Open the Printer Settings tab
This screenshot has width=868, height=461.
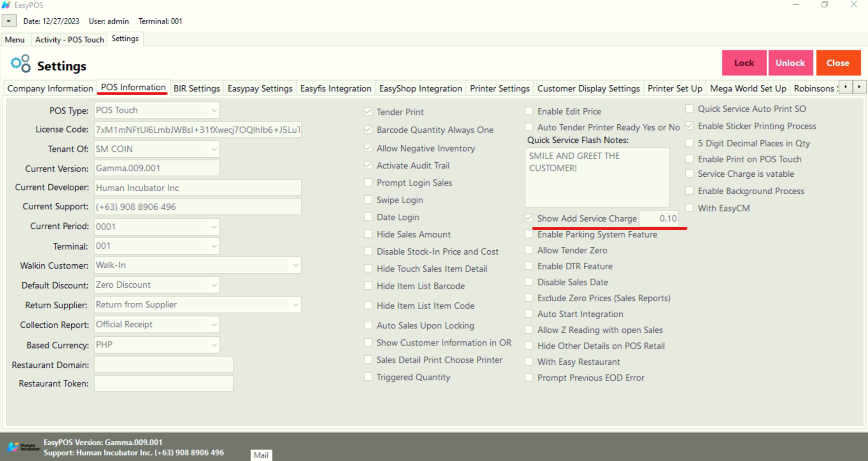[x=500, y=88]
